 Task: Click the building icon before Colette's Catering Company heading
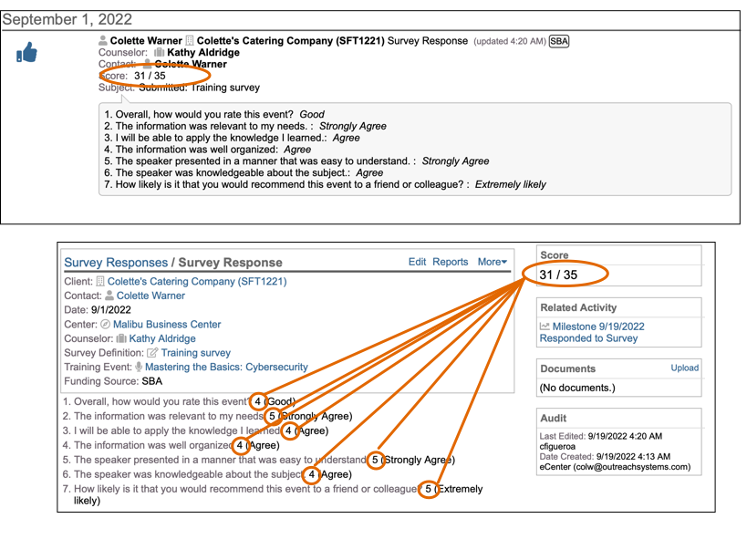190,41
